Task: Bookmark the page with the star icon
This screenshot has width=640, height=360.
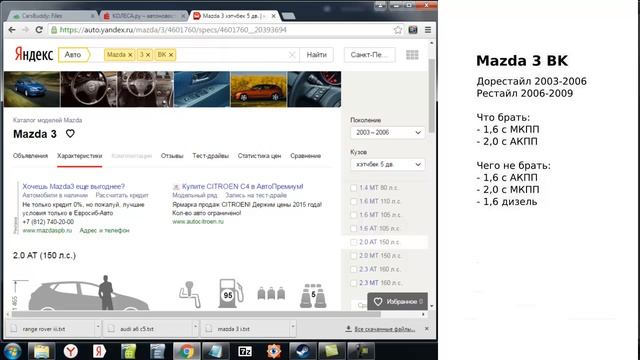Action: point(398,30)
